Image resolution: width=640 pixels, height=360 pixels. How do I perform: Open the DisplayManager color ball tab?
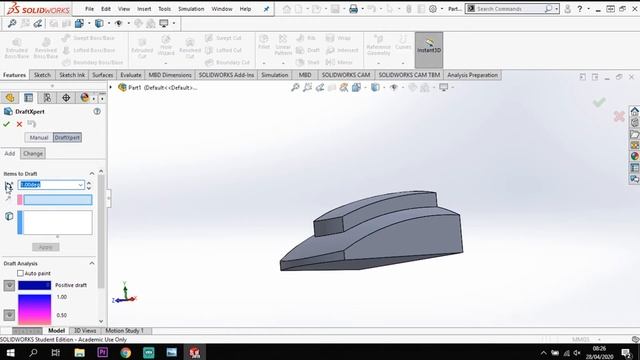pyautogui.click(x=84, y=98)
